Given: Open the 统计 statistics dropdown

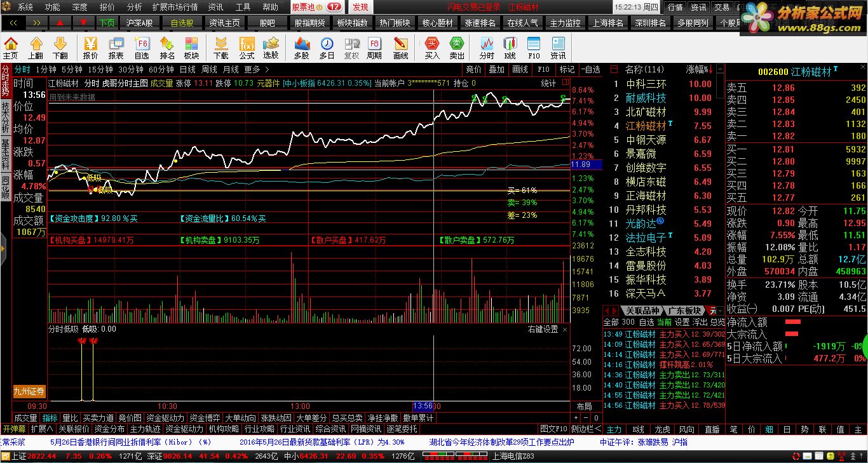Looking at the screenshot, I should coord(548,83).
